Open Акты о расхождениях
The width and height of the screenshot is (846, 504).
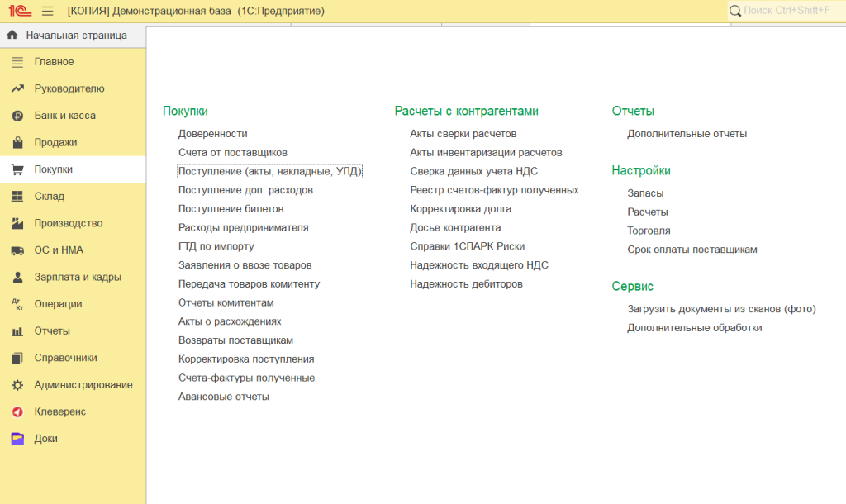[x=230, y=321]
